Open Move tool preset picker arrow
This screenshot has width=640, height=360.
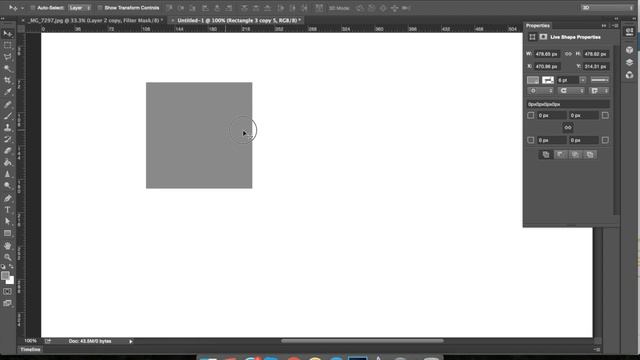click(22, 8)
